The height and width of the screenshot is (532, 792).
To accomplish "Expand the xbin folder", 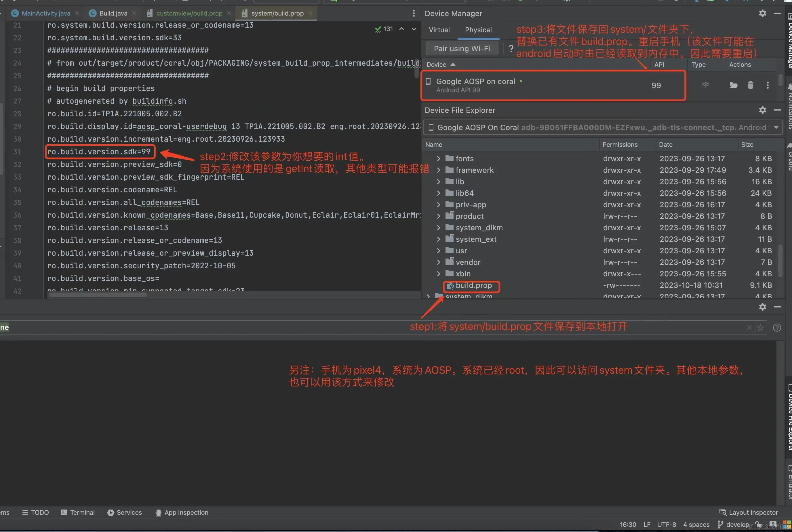I will 438,273.
